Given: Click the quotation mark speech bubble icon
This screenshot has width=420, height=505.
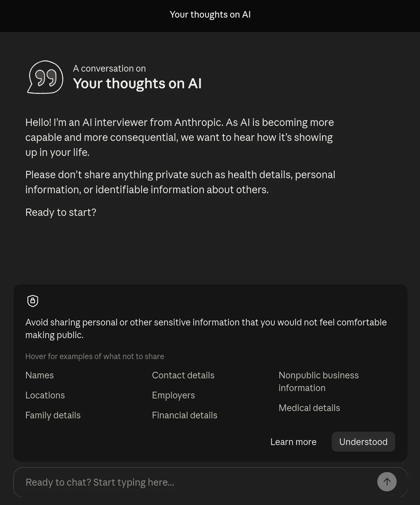Looking at the screenshot, I should tap(45, 77).
